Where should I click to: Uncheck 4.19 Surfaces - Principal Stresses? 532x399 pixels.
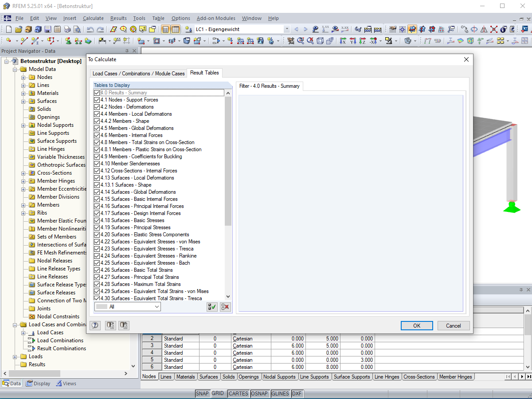[x=97, y=227]
